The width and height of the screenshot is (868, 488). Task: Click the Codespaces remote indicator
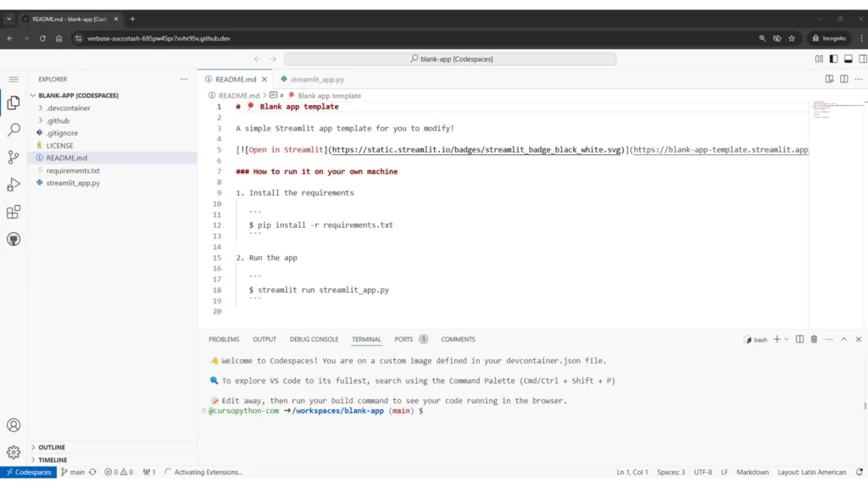pos(28,471)
